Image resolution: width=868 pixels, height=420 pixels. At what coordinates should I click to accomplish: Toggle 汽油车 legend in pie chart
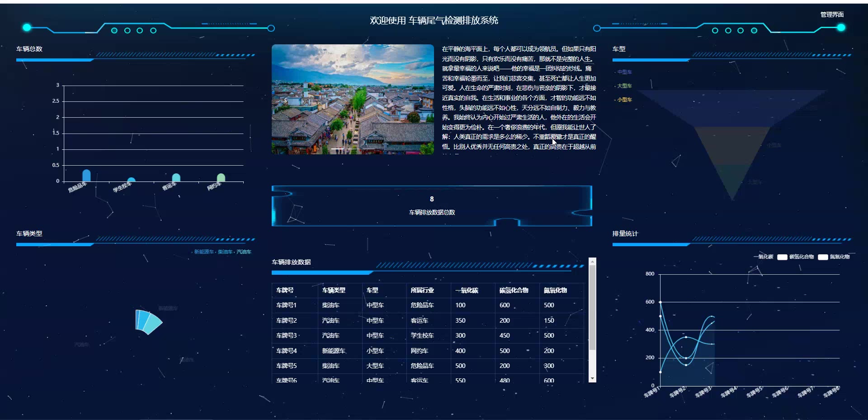[x=243, y=252]
